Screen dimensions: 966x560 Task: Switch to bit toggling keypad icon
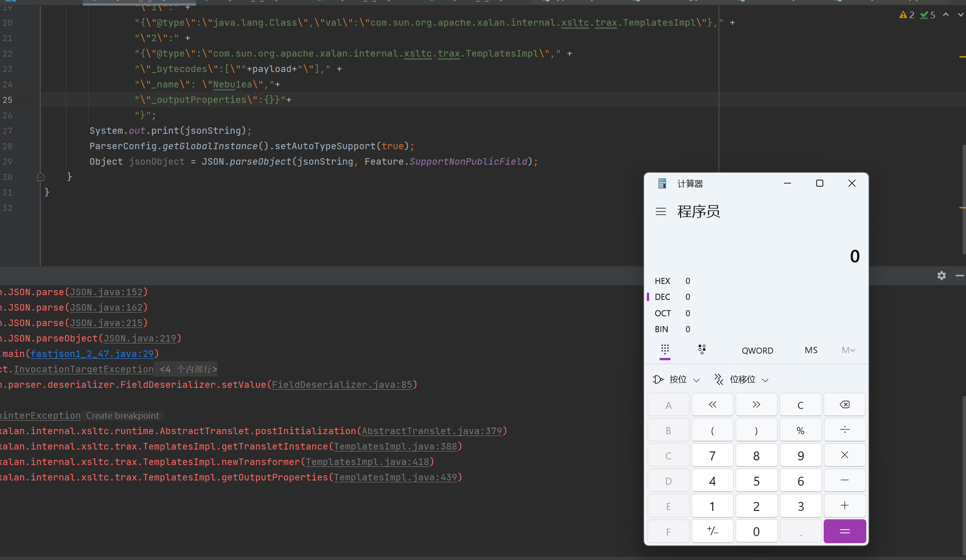702,349
